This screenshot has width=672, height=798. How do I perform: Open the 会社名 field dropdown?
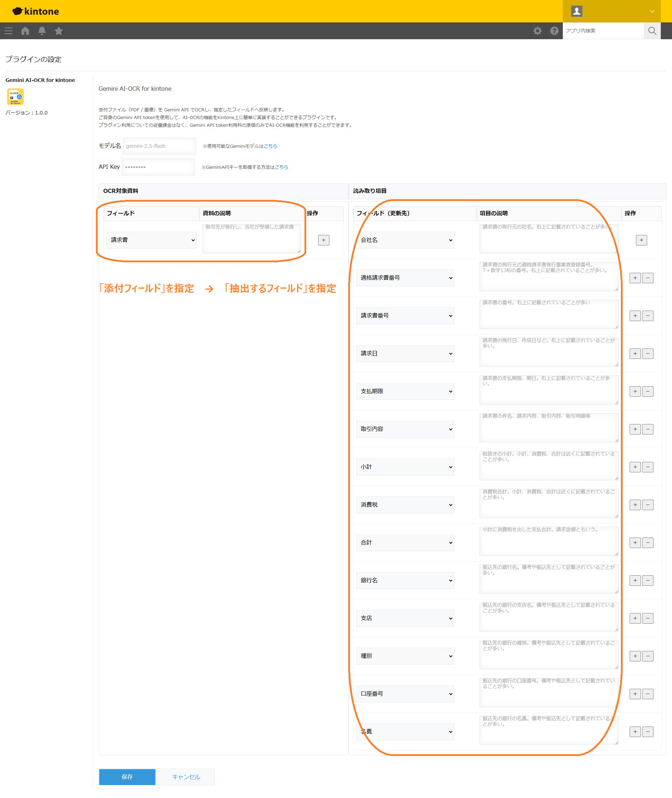tap(405, 240)
